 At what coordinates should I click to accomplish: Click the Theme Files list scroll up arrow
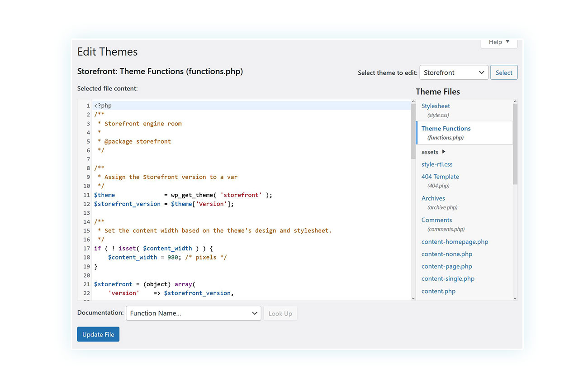point(515,102)
